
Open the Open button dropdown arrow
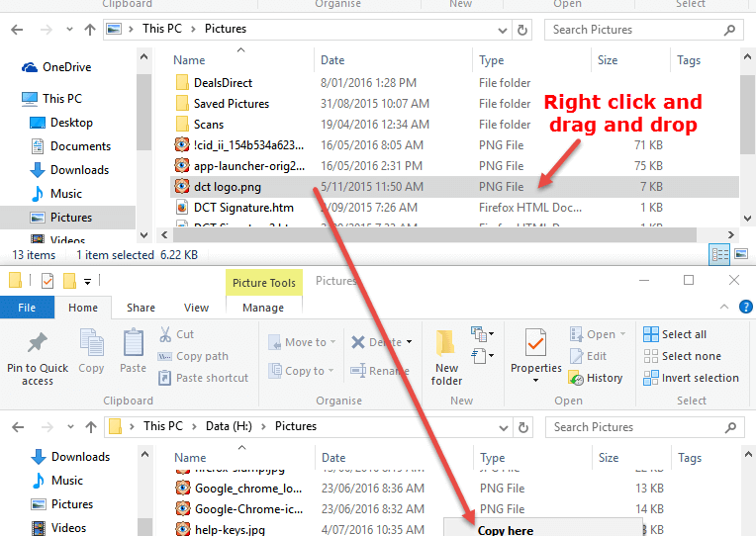coord(623,334)
